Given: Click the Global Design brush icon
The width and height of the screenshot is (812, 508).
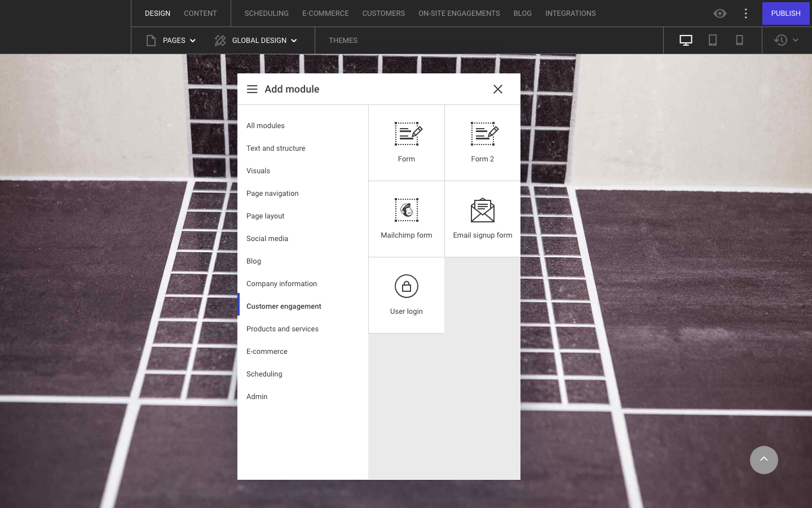Looking at the screenshot, I should pos(219,40).
